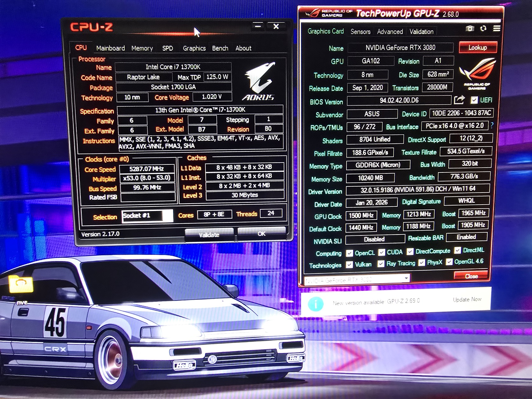Click Update Now in the notification

pos(467,299)
